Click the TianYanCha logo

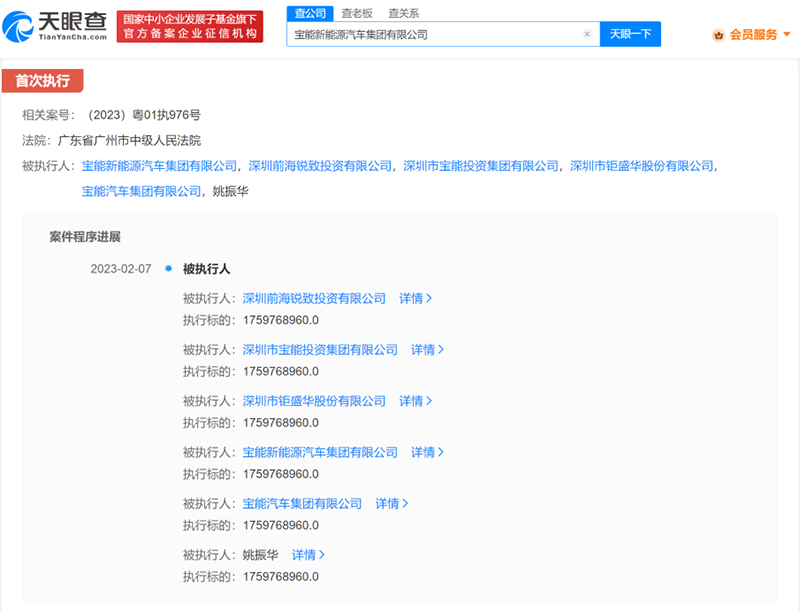pos(55,27)
